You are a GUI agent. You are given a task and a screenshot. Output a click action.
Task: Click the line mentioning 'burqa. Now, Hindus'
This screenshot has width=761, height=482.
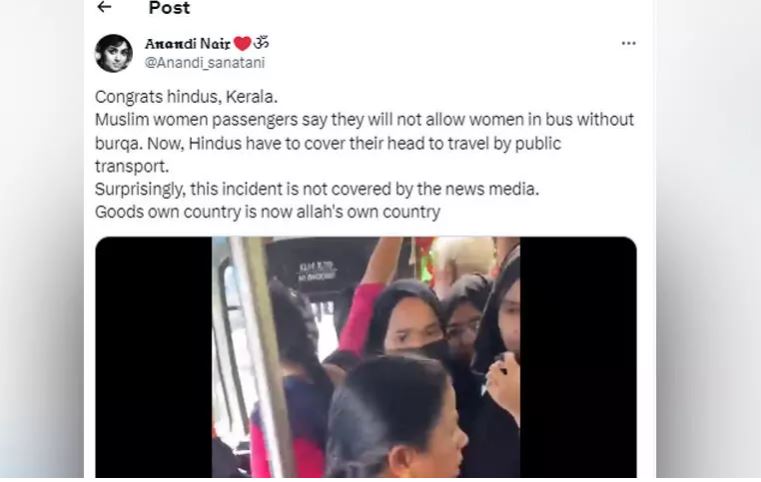[x=328, y=143]
